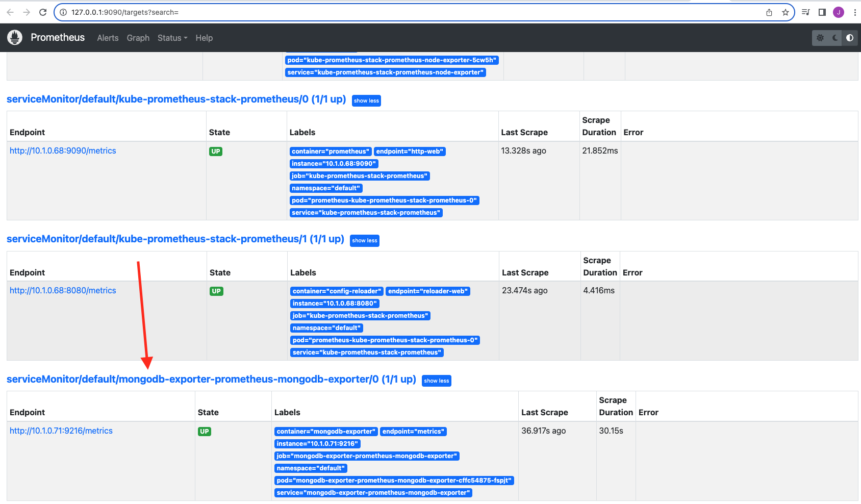Click the purple J profile avatar
This screenshot has height=504, width=861.
tap(838, 12)
